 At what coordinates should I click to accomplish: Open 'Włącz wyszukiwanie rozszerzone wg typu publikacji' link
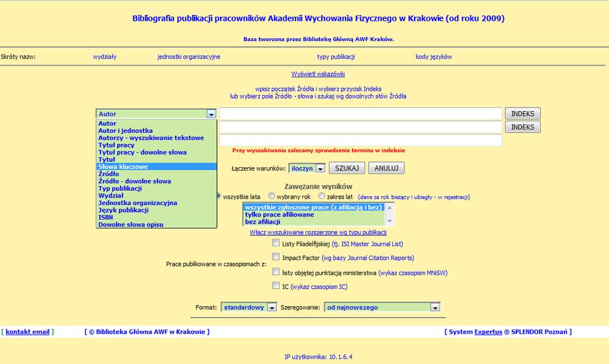(318, 233)
